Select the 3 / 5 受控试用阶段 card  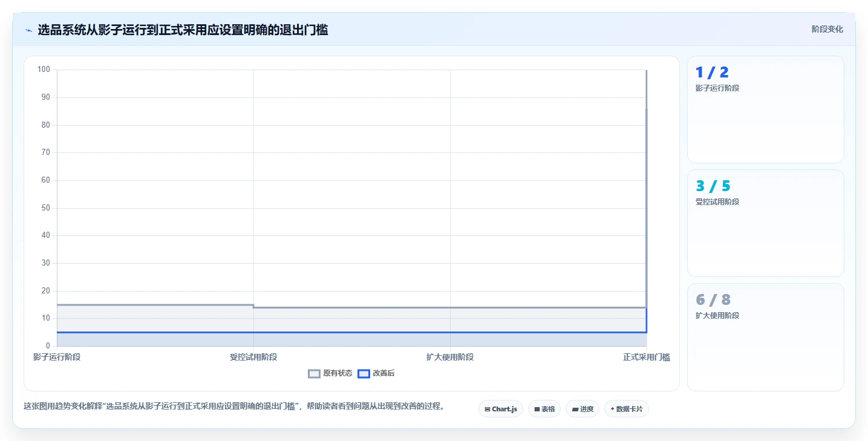(765, 223)
